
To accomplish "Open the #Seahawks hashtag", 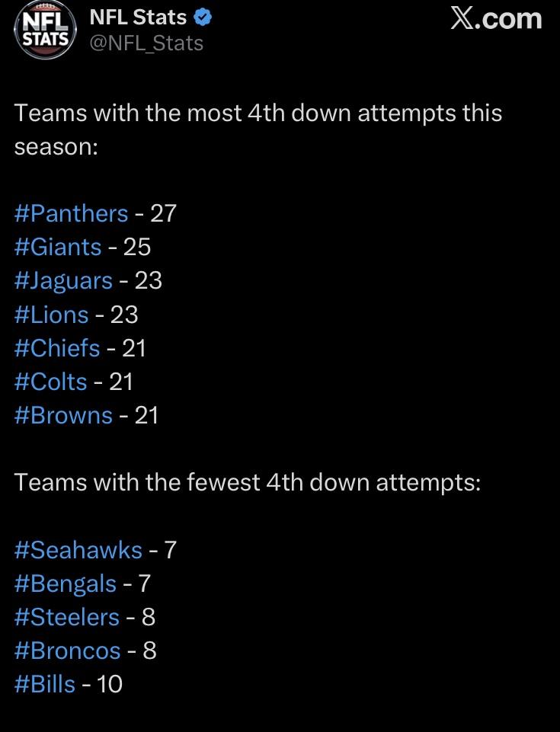I will (78, 550).
